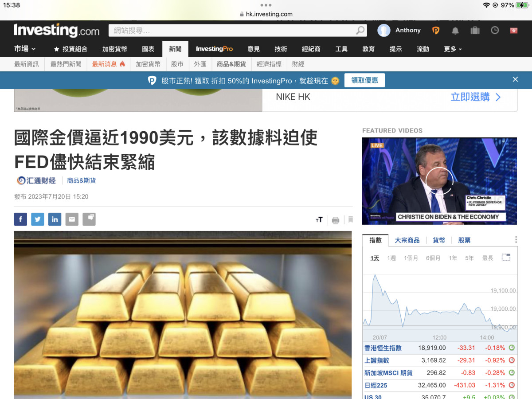Print the article with the printer icon
The height and width of the screenshot is (399, 532).
336,220
